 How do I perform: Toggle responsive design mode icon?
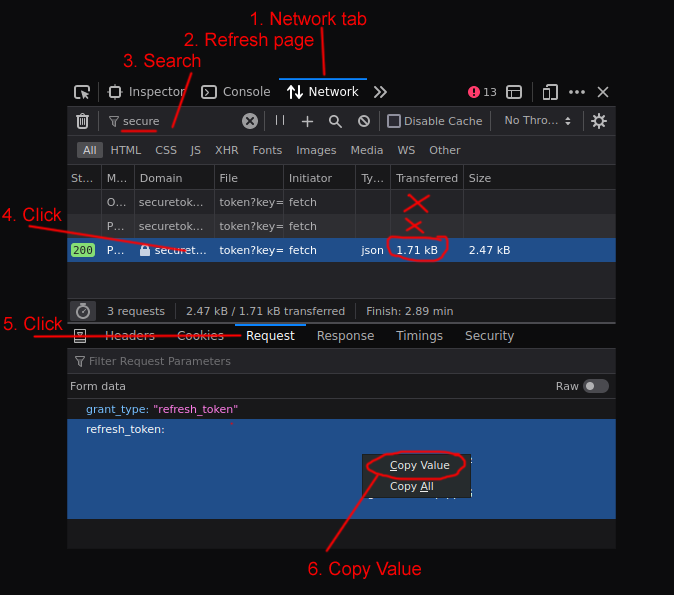click(x=550, y=92)
